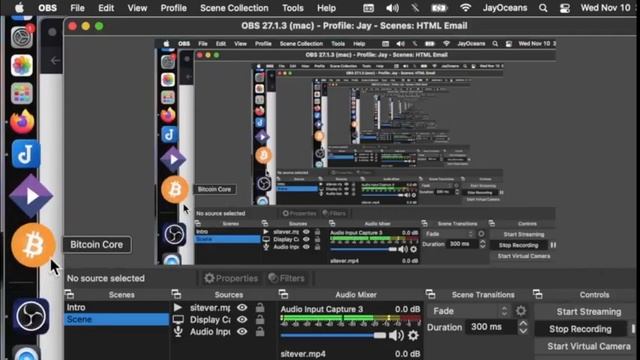Open the Help menu
This screenshot has width=640, height=360.
click(x=327, y=8)
